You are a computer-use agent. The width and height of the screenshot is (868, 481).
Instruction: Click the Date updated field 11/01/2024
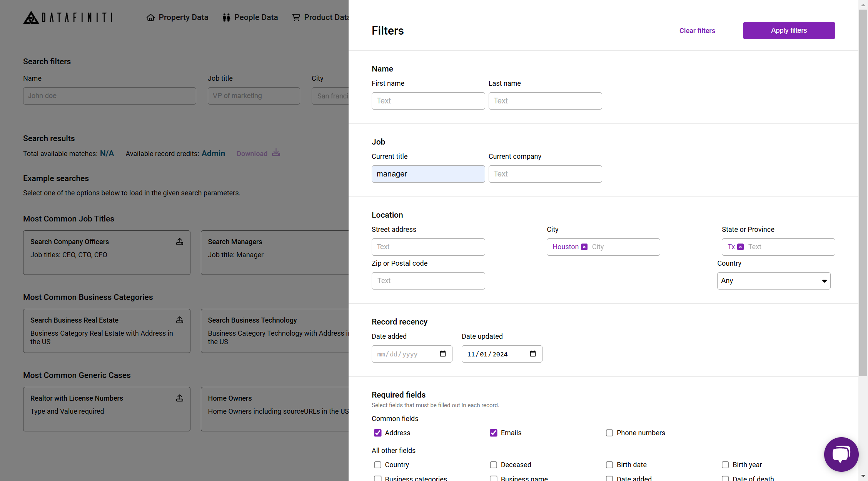point(502,354)
